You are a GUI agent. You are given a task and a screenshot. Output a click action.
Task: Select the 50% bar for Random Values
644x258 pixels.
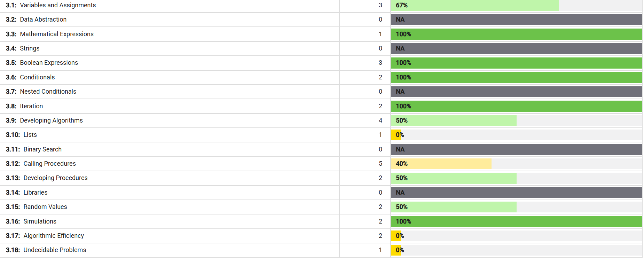[x=454, y=207]
